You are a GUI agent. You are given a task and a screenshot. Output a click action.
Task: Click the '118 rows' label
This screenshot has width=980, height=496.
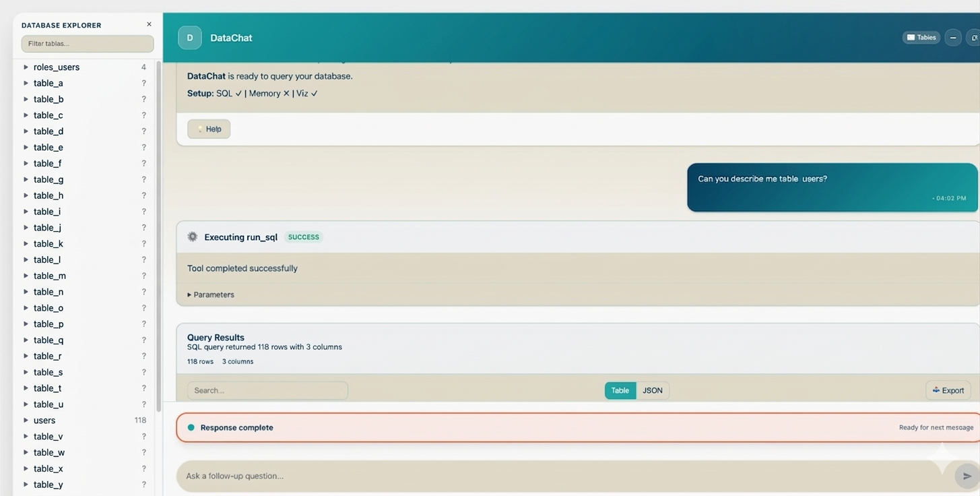click(200, 362)
